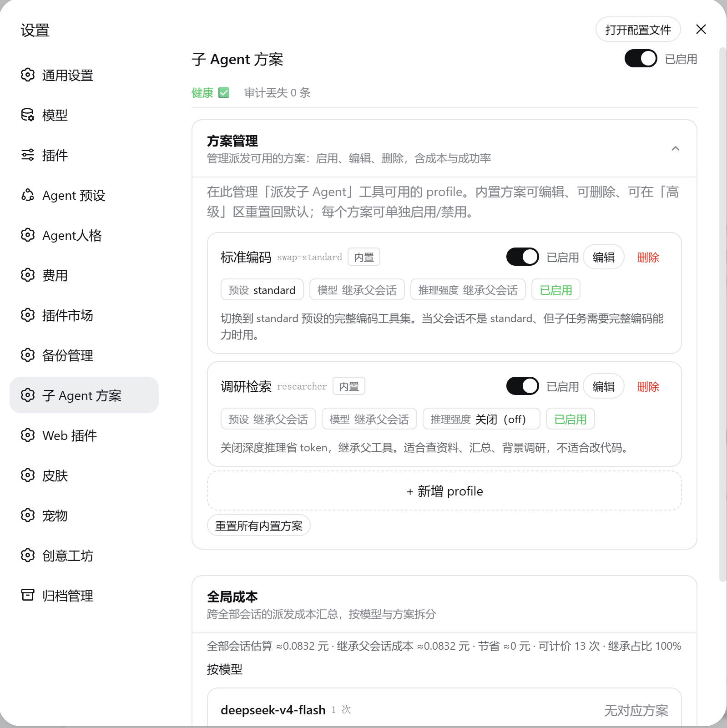
Task: Click the gear icon beside 通用设置
Action: pyautogui.click(x=28, y=75)
